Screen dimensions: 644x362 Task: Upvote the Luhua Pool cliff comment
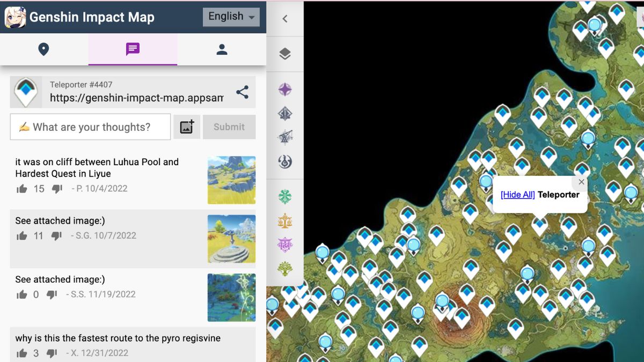point(22,189)
